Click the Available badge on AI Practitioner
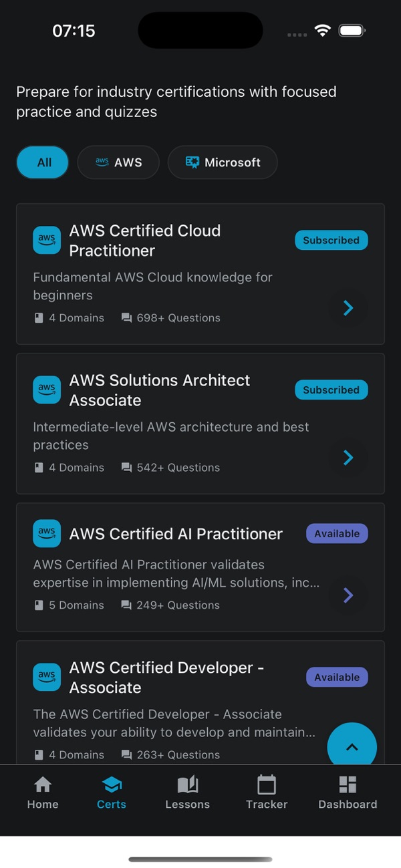The image size is (401, 868). pyautogui.click(x=337, y=534)
